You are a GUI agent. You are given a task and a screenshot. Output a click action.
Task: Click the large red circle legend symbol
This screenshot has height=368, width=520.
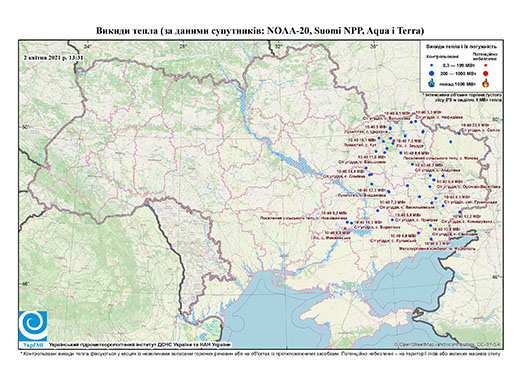click(x=486, y=73)
